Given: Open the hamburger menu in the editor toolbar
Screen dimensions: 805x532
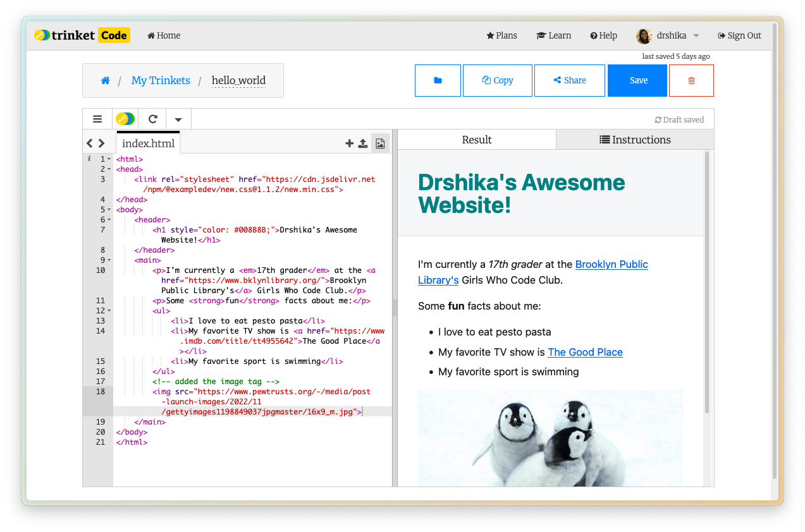Looking at the screenshot, I should [x=97, y=119].
